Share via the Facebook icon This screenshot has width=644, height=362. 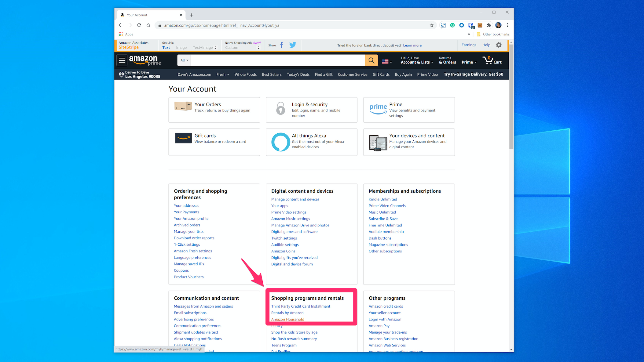pos(282,45)
